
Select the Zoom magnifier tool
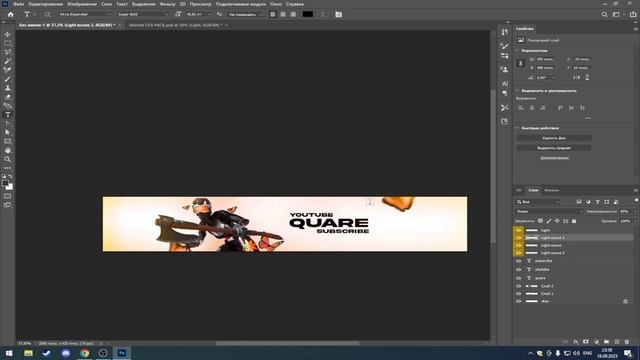click(7, 159)
